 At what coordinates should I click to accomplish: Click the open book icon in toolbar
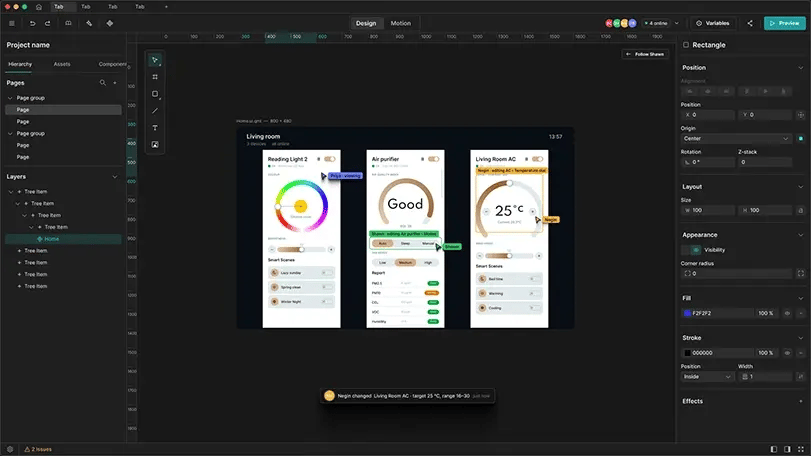point(68,23)
